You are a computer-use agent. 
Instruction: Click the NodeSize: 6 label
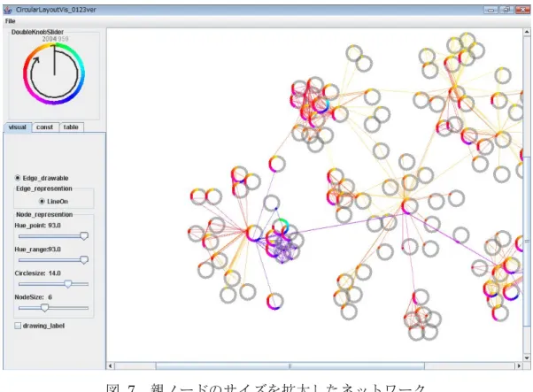[34, 297]
